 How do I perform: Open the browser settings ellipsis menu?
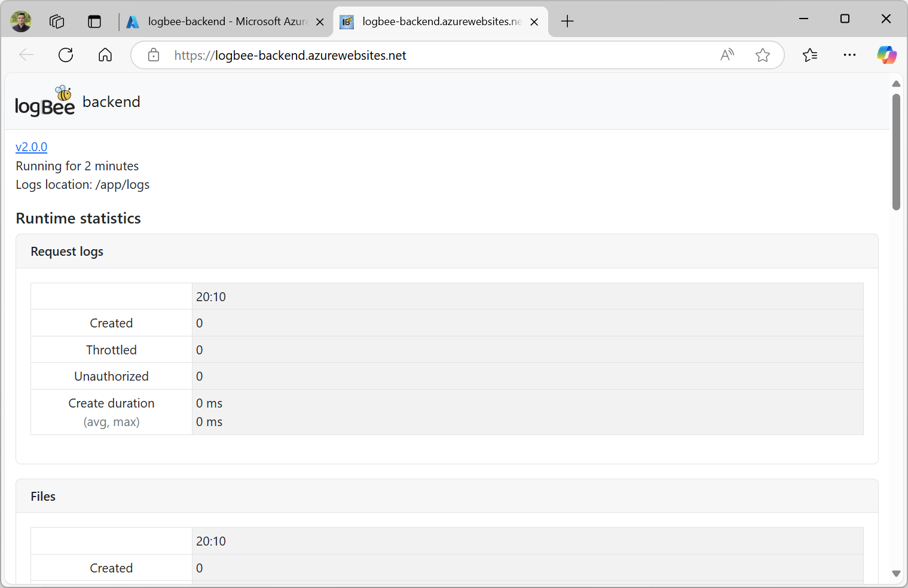[x=849, y=55]
